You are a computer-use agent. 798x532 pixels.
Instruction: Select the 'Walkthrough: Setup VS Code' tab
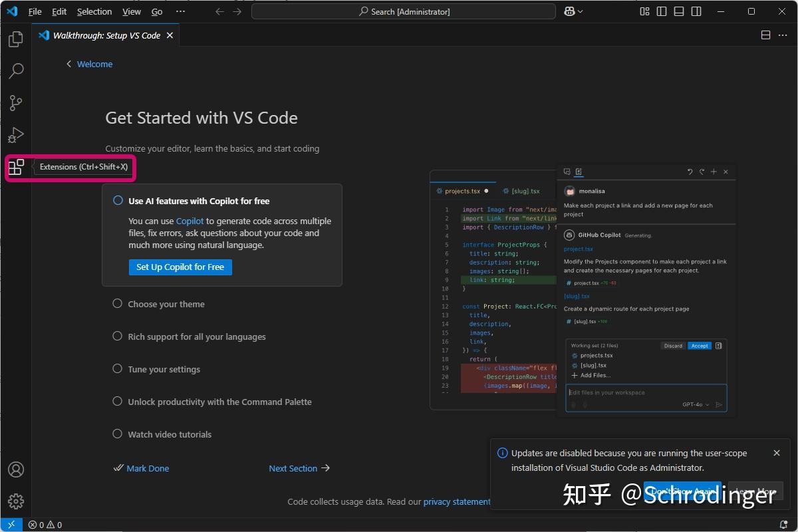pyautogui.click(x=103, y=35)
